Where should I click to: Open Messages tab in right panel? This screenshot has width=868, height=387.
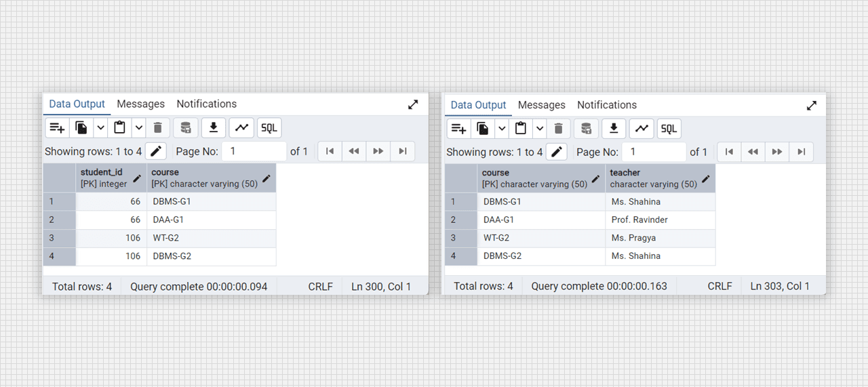tap(542, 105)
